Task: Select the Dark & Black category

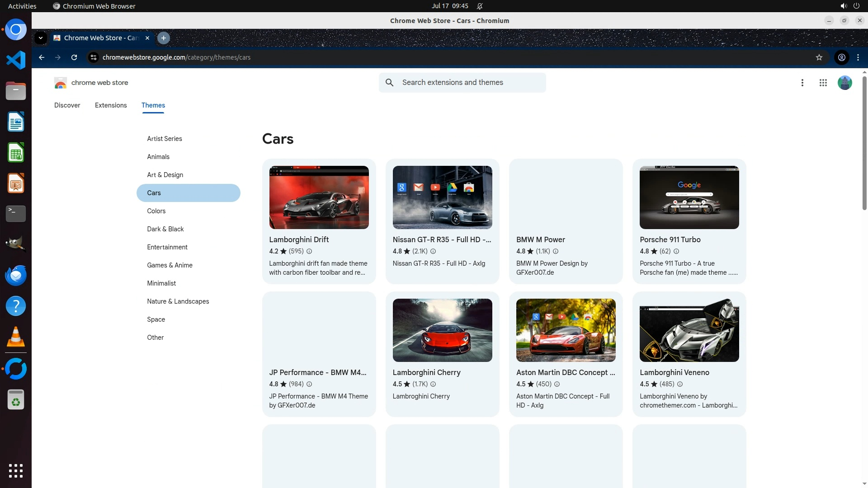Action: pos(165,229)
